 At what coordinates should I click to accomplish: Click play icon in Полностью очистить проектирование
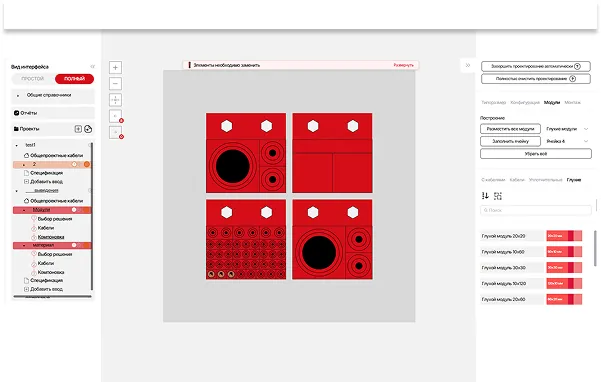pyautogui.click(x=572, y=79)
